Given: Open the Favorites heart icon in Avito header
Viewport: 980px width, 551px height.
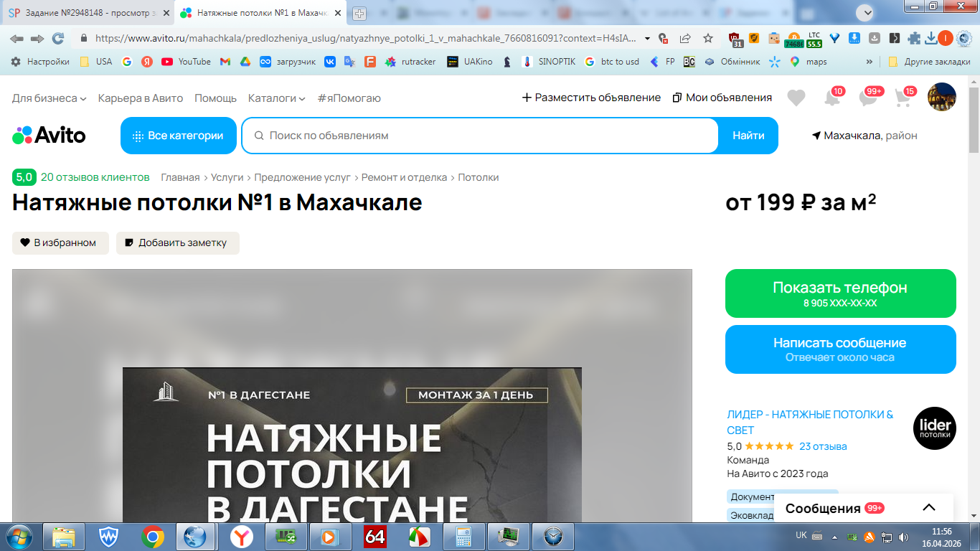Looking at the screenshot, I should pos(796,98).
